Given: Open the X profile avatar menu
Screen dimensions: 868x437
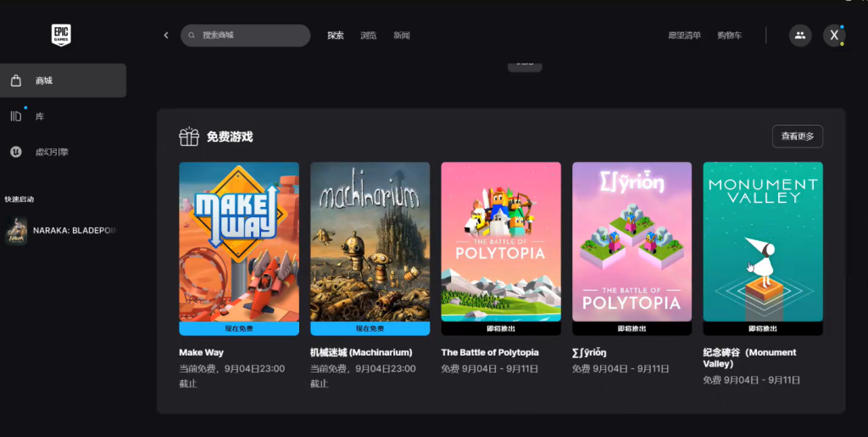Looking at the screenshot, I should pos(834,35).
